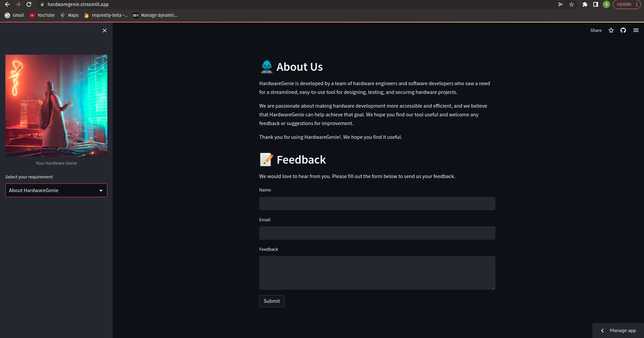Open the requestly-beta bookmark

106,15
